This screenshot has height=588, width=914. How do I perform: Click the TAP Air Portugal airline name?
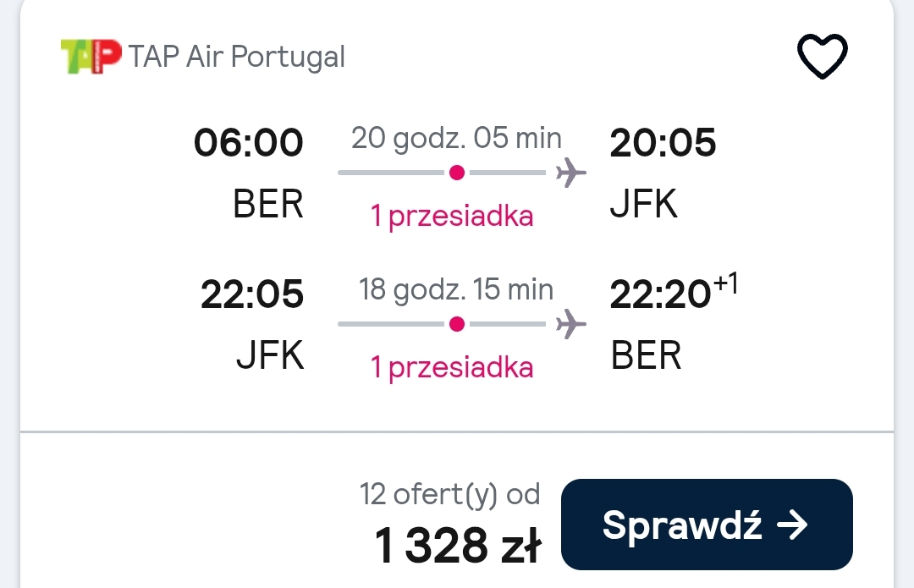tap(237, 58)
